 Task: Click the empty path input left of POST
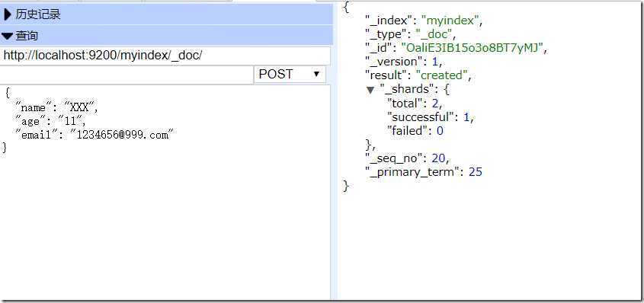tap(127, 75)
